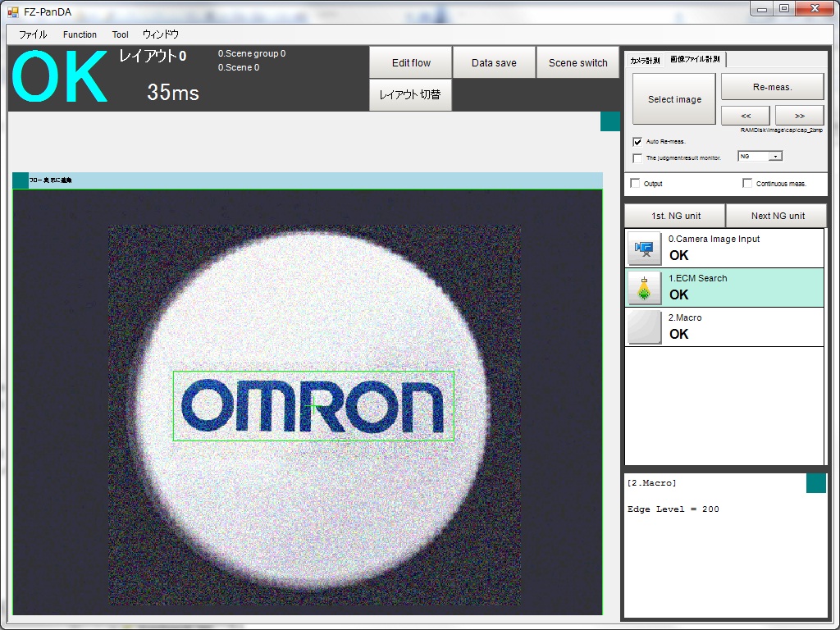The height and width of the screenshot is (630, 840).
Task: Click the Camera Image Input unit icon
Action: pyautogui.click(x=645, y=249)
